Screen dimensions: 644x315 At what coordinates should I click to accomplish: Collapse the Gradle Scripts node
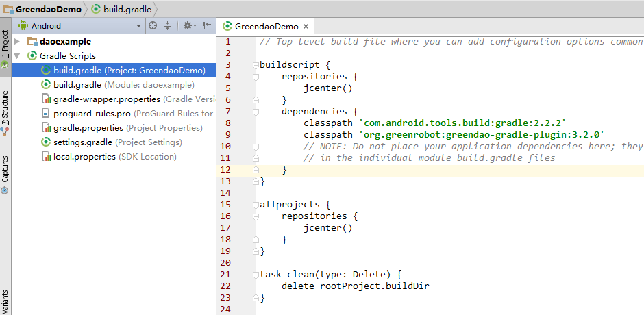point(17,56)
